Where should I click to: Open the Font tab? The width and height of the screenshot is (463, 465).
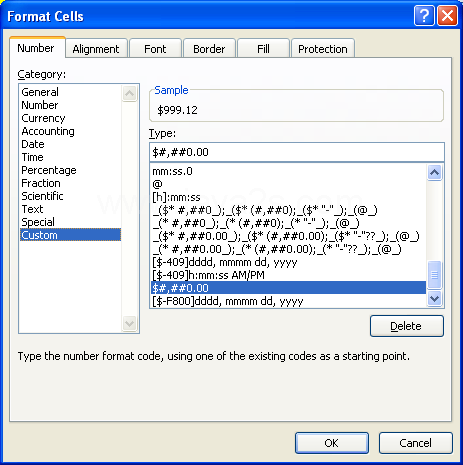coord(155,49)
